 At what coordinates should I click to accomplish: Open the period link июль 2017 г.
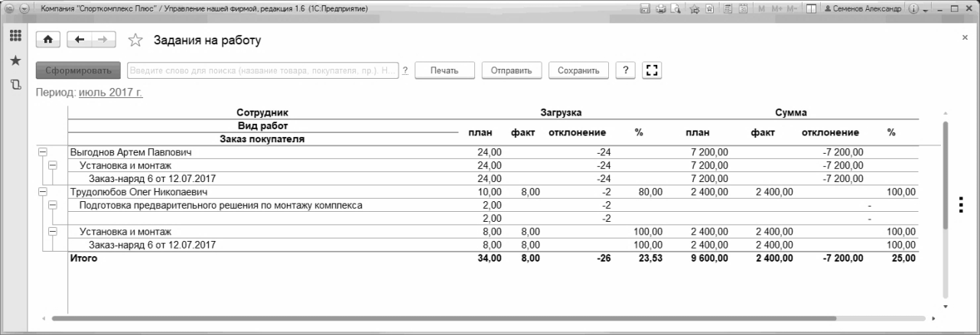110,93
